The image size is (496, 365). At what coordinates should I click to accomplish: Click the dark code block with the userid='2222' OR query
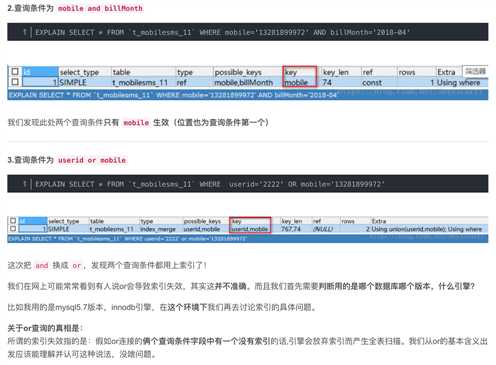point(248,184)
